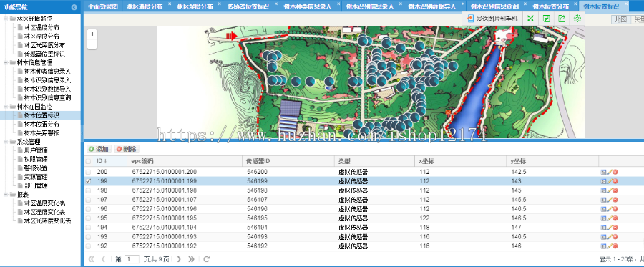
Task: Click the 添加 add button
Action: pos(99,149)
